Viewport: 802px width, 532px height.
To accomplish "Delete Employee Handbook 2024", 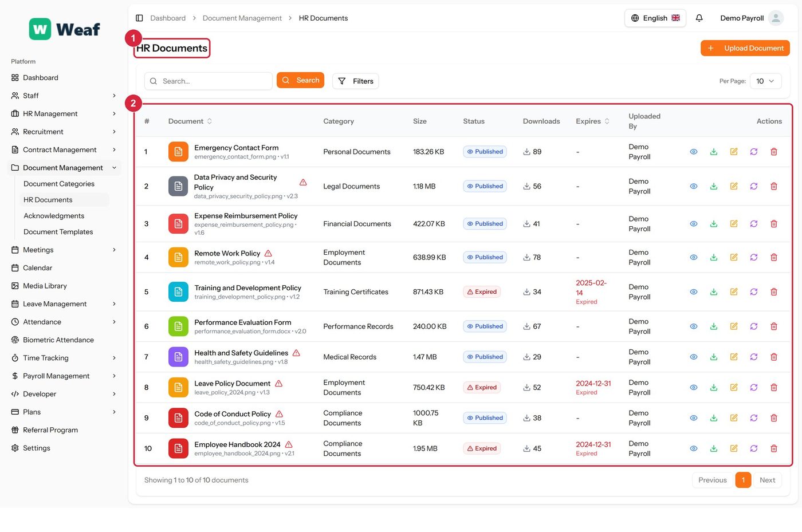I will [x=774, y=448].
